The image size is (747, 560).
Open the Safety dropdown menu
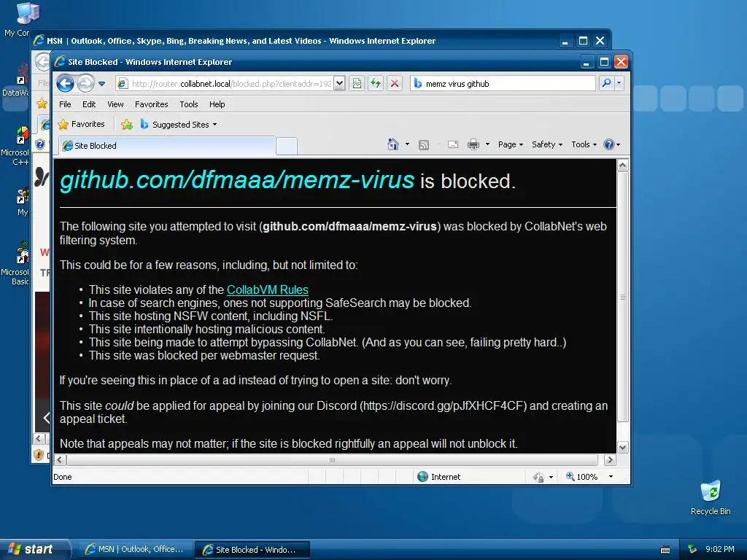(547, 144)
